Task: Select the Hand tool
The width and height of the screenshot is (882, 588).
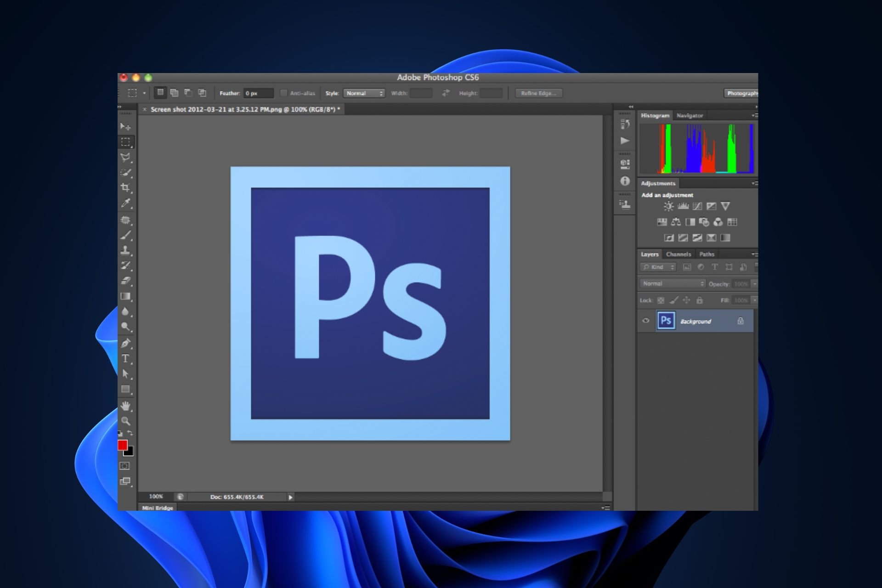Action: [125, 406]
